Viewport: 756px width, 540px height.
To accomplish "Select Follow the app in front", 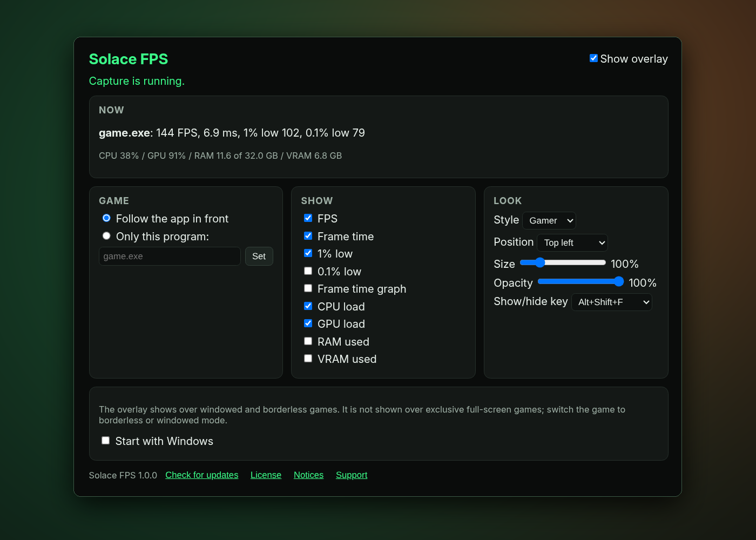I will click(x=106, y=218).
